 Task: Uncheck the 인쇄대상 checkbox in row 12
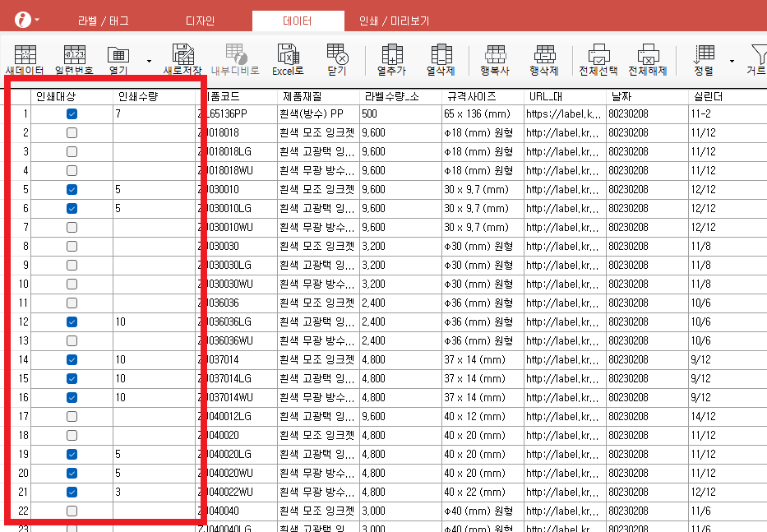[x=72, y=322]
